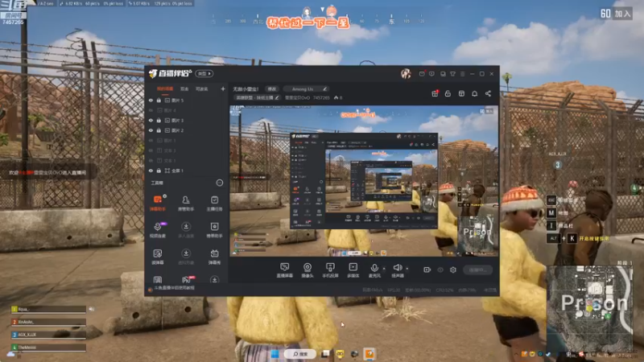
Task: Toggle the preview eye icon in bottom bar
Action: tap(440, 269)
